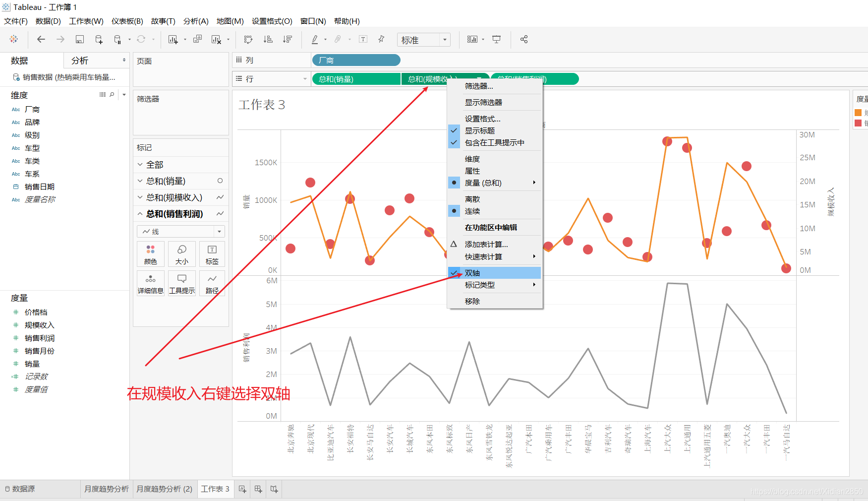Click the 厂商 pill on Columns shelf
Viewport: 868px width, 501px height.
pos(356,60)
